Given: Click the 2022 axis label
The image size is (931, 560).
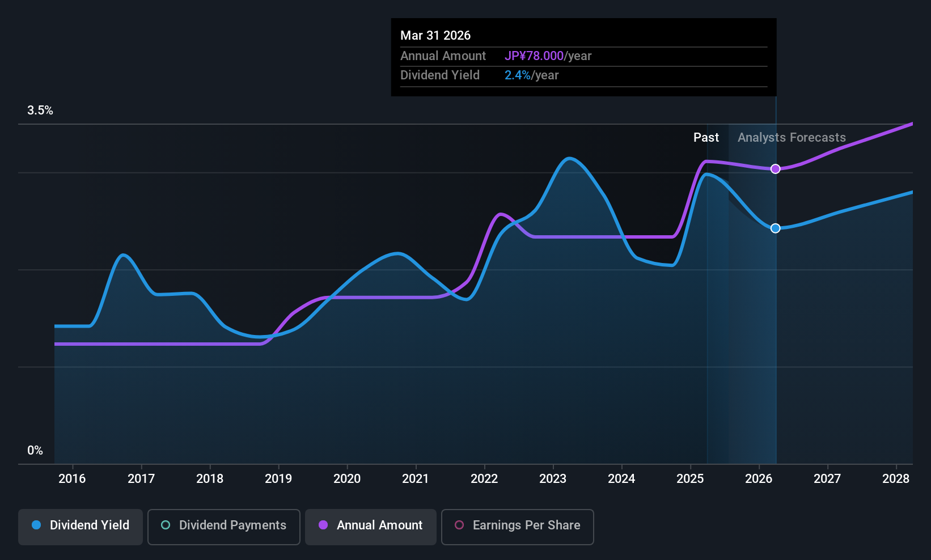Looking at the screenshot, I should (484, 479).
